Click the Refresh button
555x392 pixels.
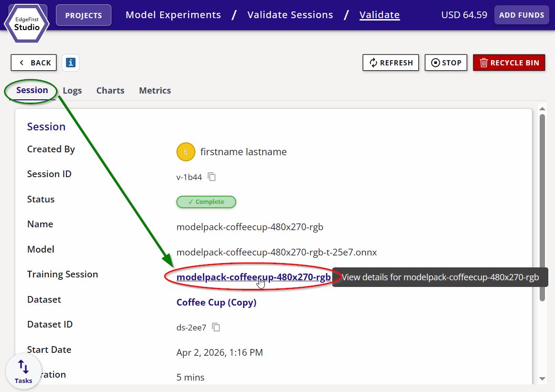click(391, 63)
